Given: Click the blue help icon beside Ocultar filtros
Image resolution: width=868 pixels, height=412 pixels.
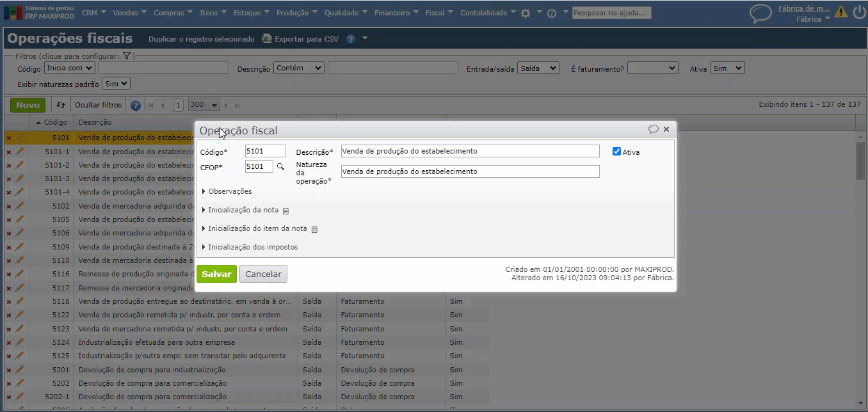Looking at the screenshot, I should click(x=135, y=106).
